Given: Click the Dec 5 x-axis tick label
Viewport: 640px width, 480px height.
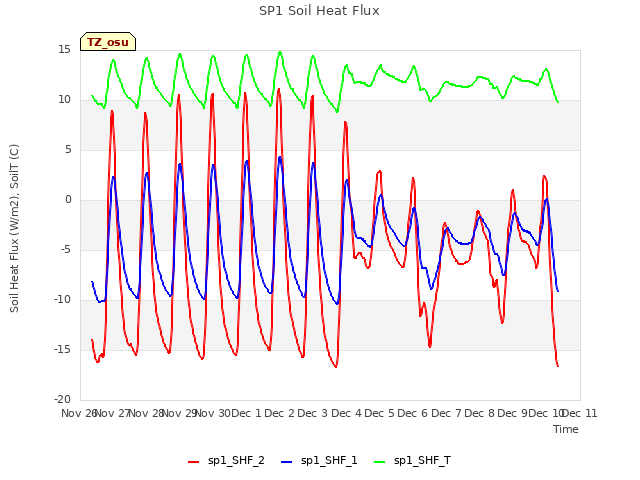Looking at the screenshot, I should [x=380, y=413].
